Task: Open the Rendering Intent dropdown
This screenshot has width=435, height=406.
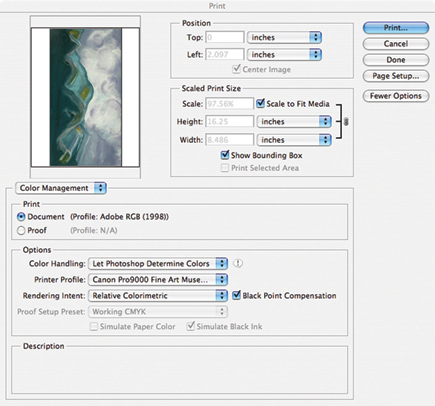Action: (x=158, y=296)
